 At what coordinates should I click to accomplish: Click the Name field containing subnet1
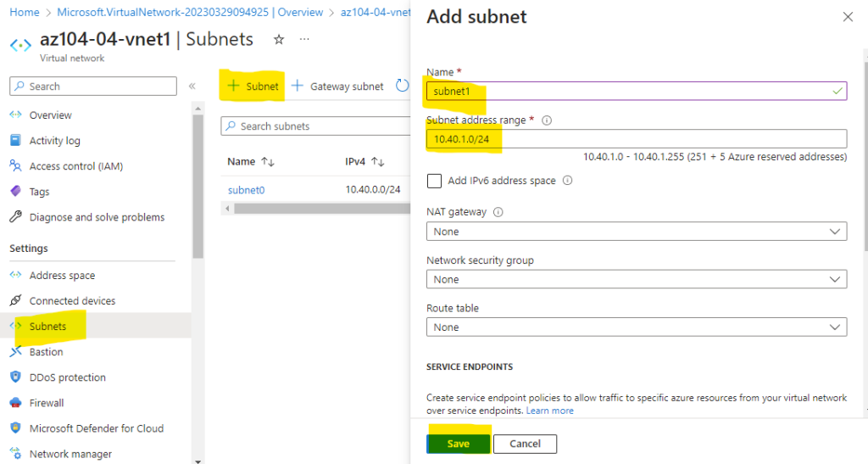pos(637,91)
